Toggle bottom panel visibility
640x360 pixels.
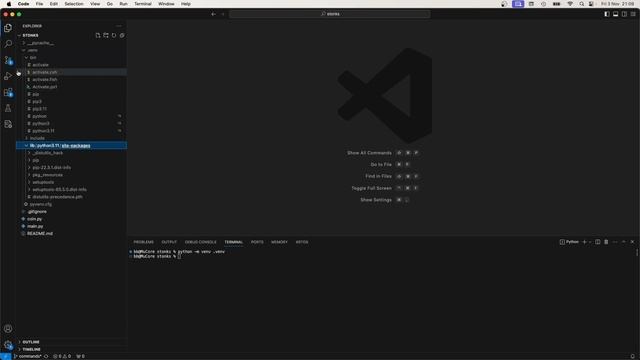(x=616, y=14)
